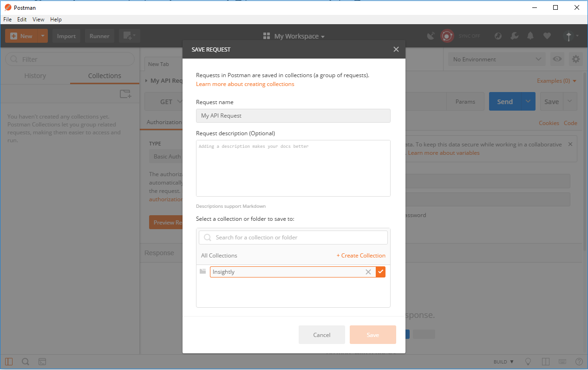
Task: Click the Sync Off status icon
Action: point(447,36)
